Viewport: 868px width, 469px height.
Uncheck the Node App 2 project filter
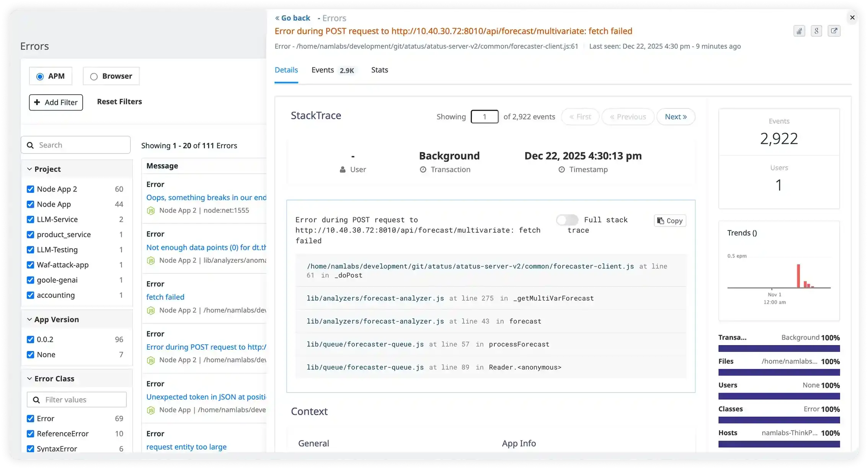pos(31,189)
